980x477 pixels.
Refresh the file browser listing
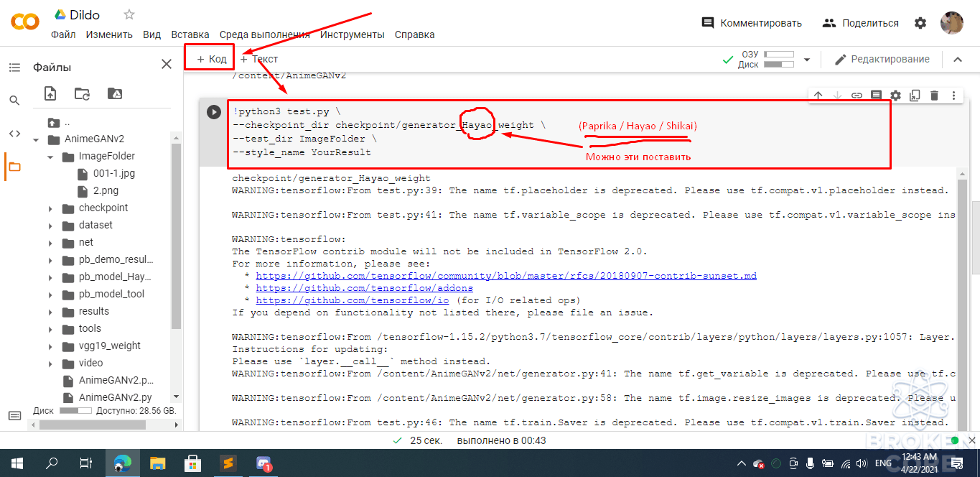tap(82, 93)
